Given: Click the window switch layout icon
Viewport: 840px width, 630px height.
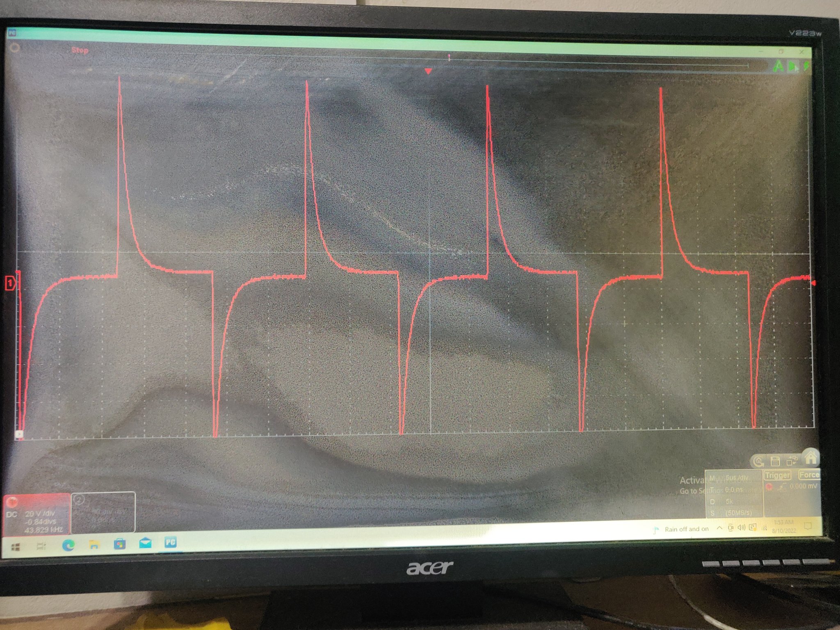Looking at the screenshot, I should [792, 461].
